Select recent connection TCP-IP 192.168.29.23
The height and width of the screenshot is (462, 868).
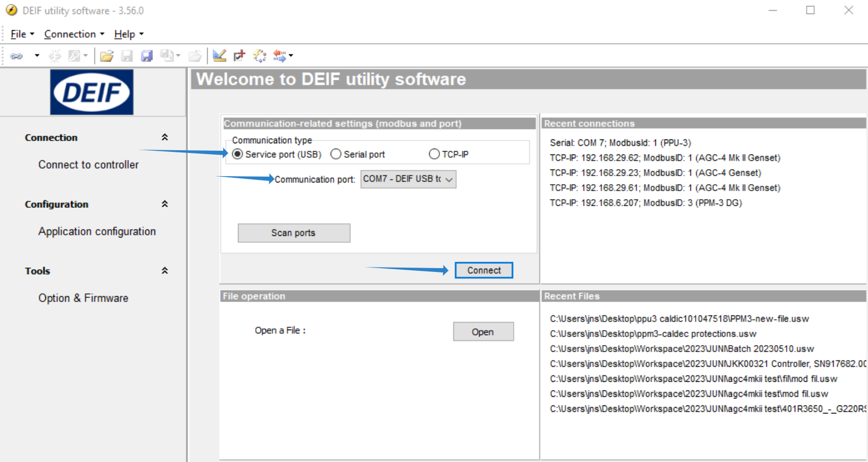point(655,173)
